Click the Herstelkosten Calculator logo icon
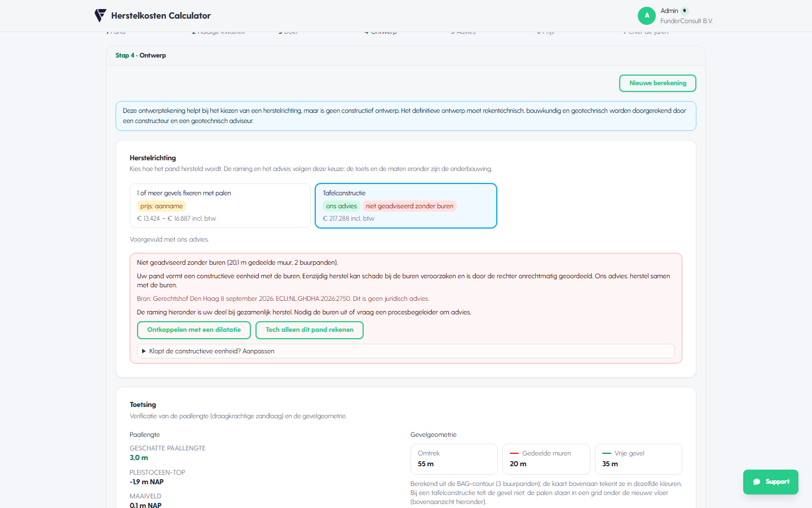 tap(100, 15)
